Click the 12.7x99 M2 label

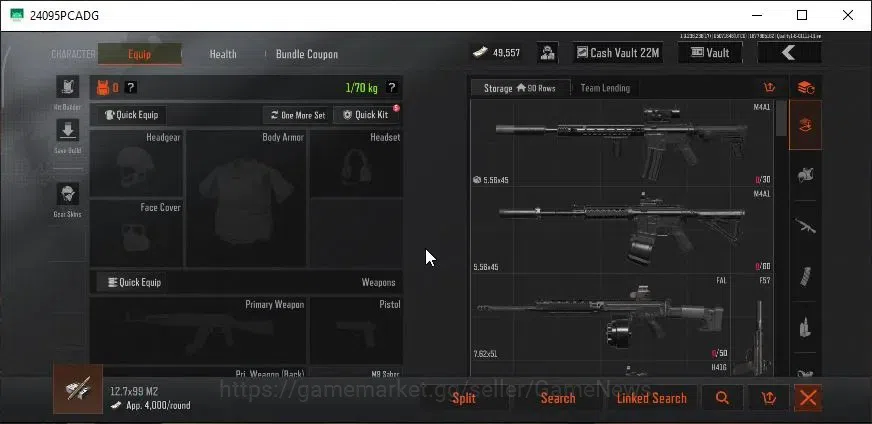134,391
